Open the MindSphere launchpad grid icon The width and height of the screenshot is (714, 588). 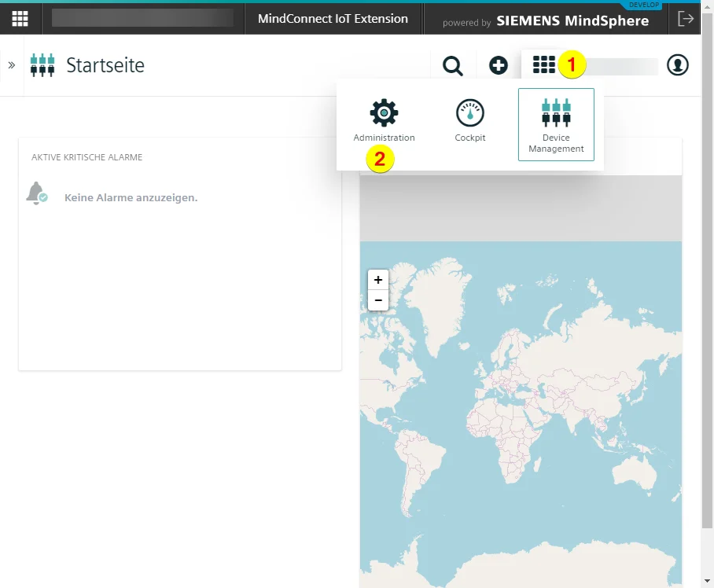point(20,19)
